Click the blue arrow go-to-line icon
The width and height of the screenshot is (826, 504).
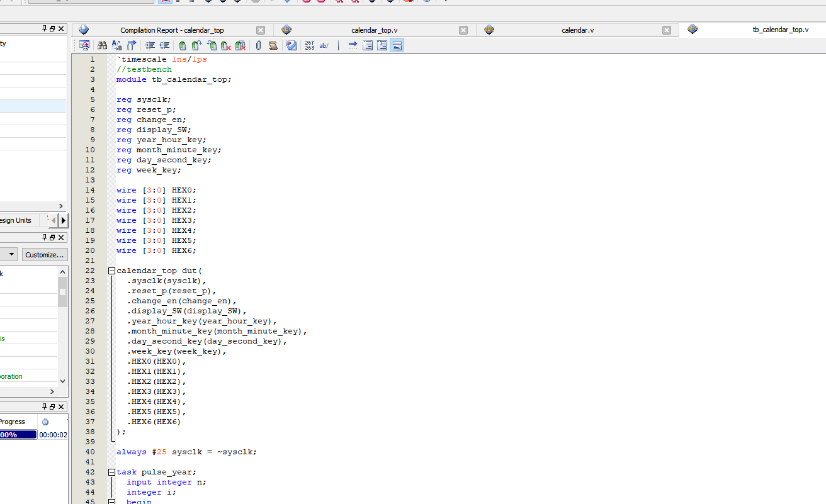[353, 45]
